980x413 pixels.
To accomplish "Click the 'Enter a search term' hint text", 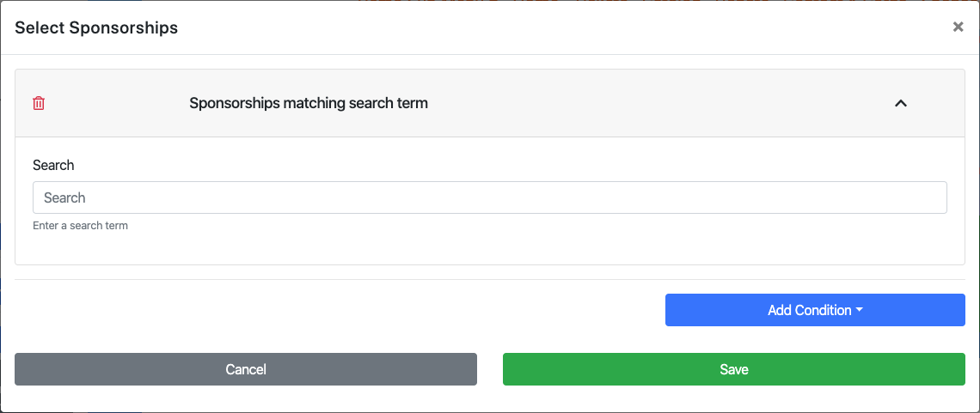I will click(80, 226).
